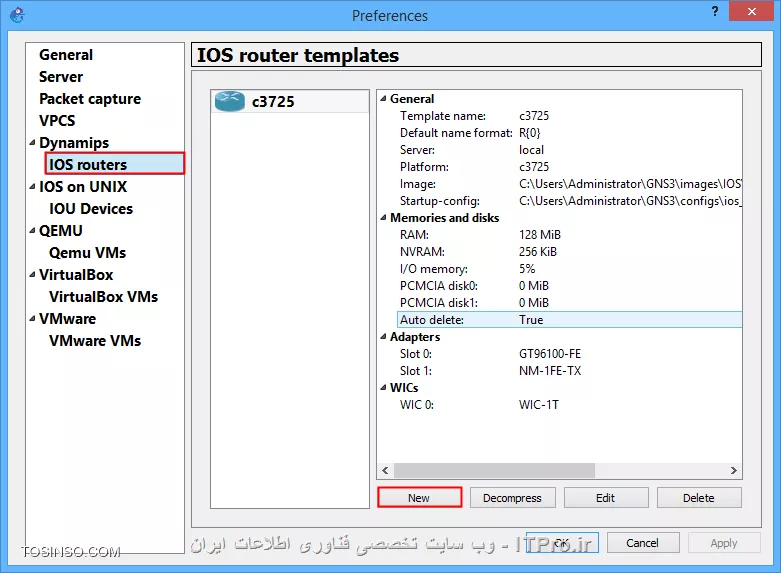Select the c3725 template entry
The width and height of the screenshot is (781, 573).
coord(290,101)
